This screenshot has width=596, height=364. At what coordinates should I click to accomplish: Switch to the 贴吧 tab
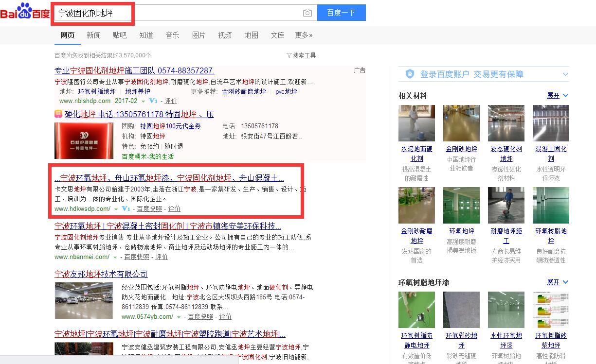pyautogui.click(x=120, y=35)
